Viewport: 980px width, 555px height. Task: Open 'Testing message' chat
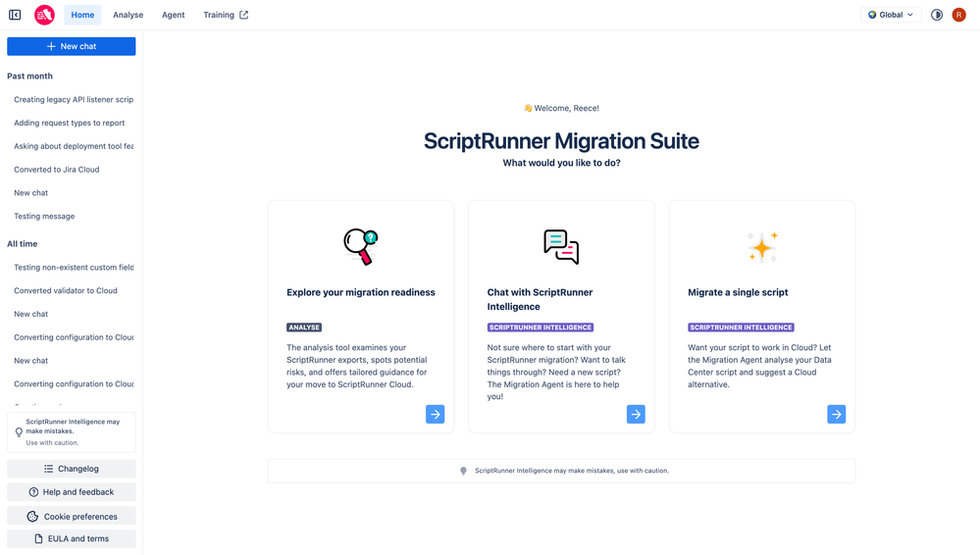pos(44,217)
